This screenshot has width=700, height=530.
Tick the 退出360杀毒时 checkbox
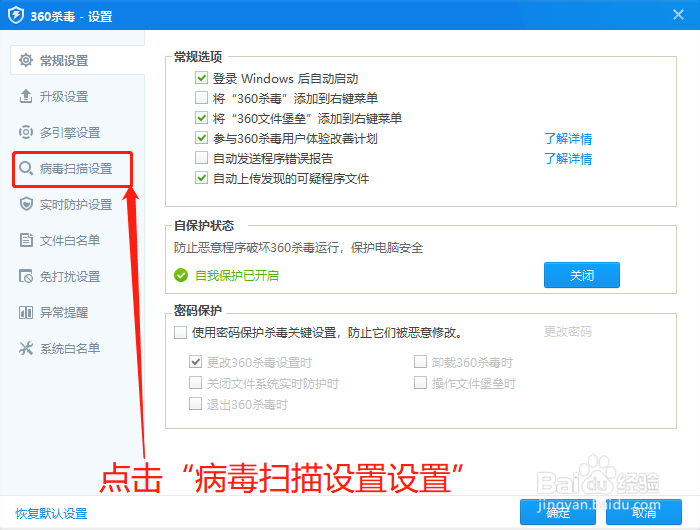pos(196,404)
